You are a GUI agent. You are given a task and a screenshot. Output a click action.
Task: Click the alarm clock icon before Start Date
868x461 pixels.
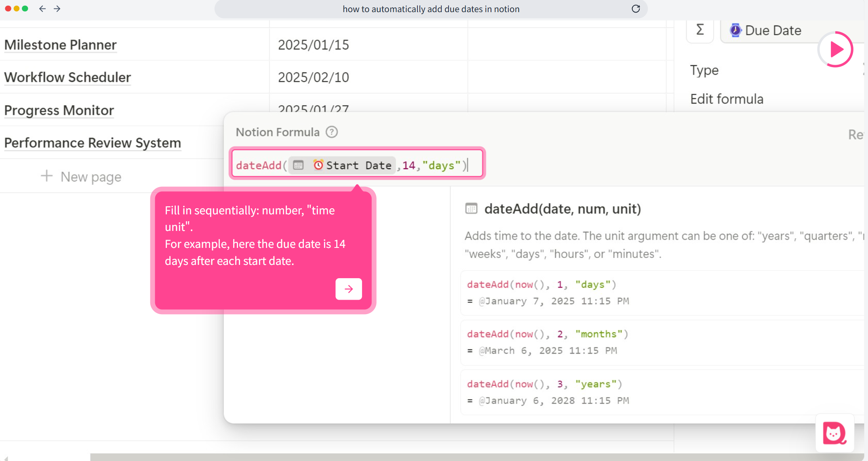coord(318,165)
